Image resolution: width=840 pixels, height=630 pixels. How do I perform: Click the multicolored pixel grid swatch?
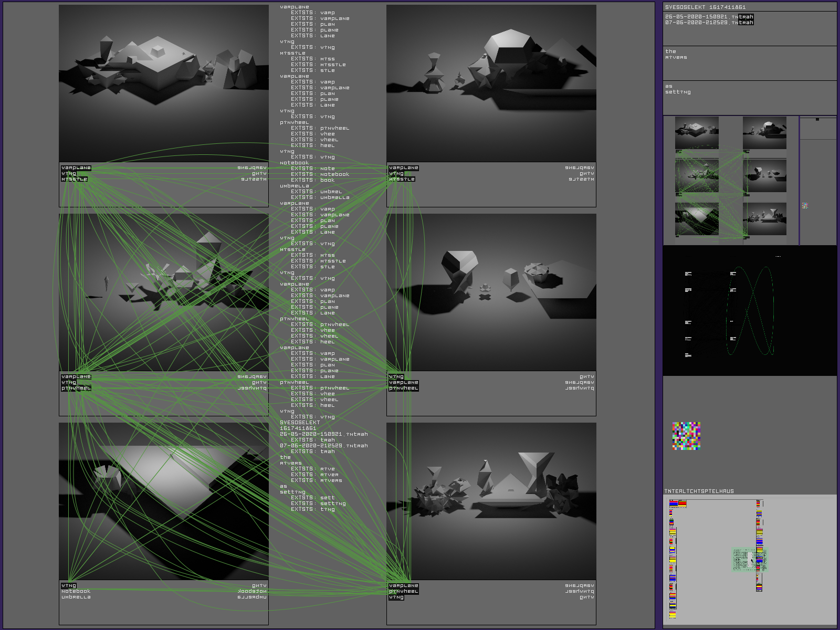pos(686,436)
